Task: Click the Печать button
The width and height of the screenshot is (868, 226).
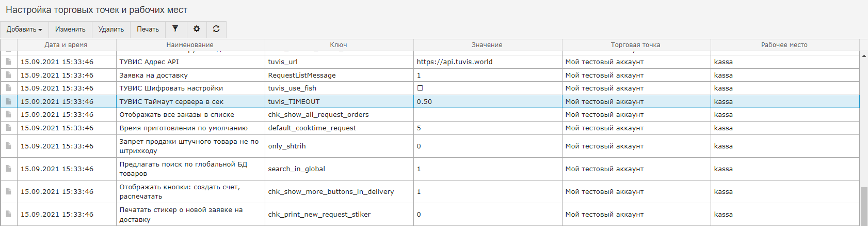Action: coord(148,29)
